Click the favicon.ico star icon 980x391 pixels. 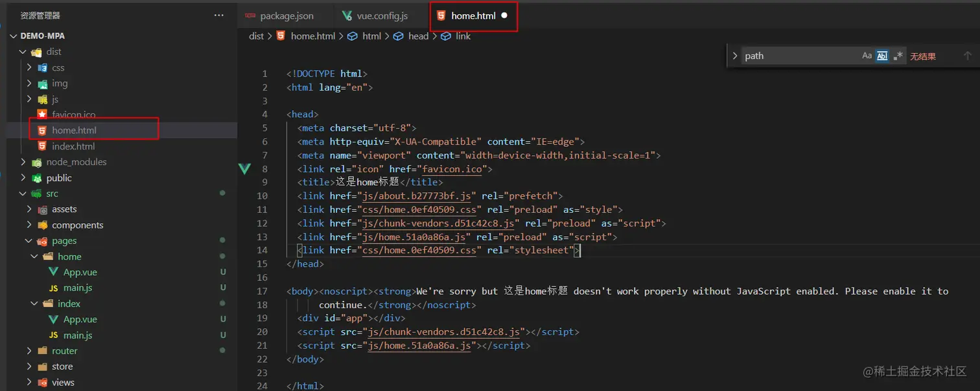[42, 115]
